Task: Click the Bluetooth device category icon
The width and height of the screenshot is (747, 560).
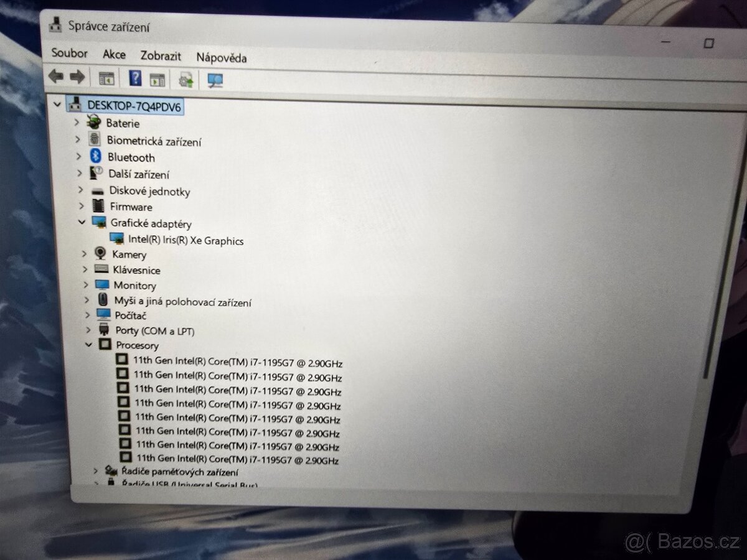Action: coord(95,157)
